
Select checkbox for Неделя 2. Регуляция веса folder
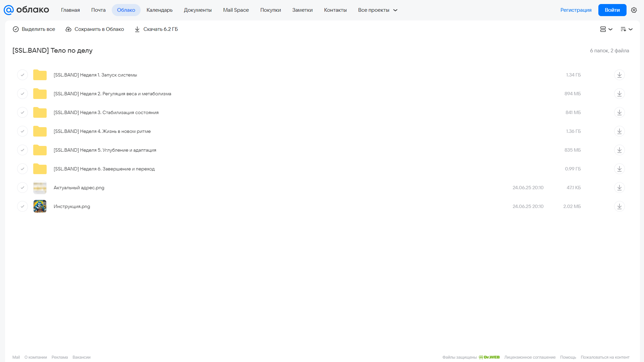coord(22,94)
